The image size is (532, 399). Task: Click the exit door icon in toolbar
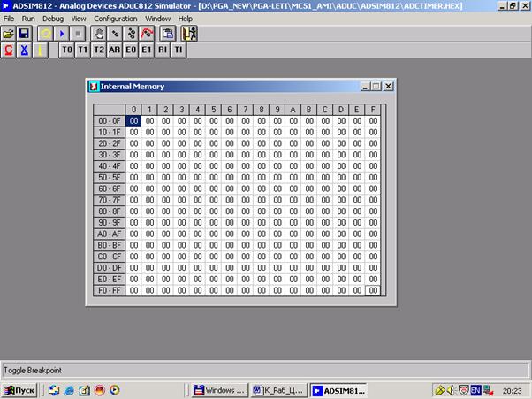point(189,34)
